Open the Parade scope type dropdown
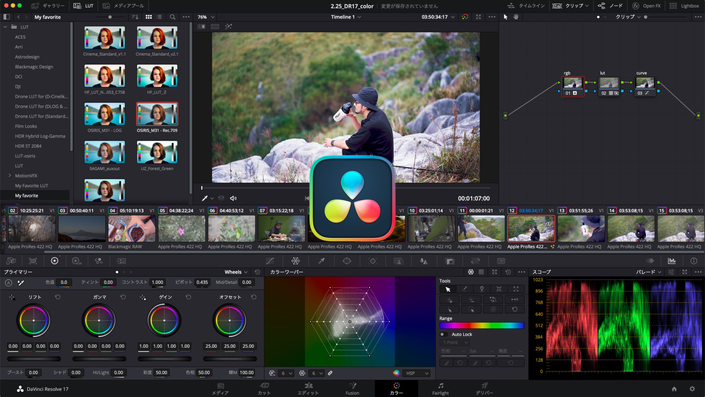Viewport: 705px width, 397px height. click(649, 272)
